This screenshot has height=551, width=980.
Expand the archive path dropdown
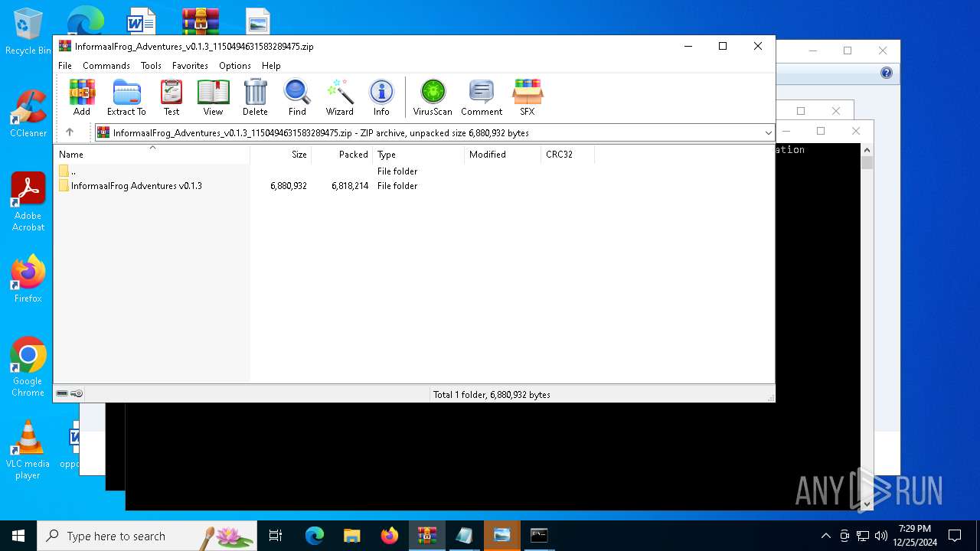pos(768,132)
